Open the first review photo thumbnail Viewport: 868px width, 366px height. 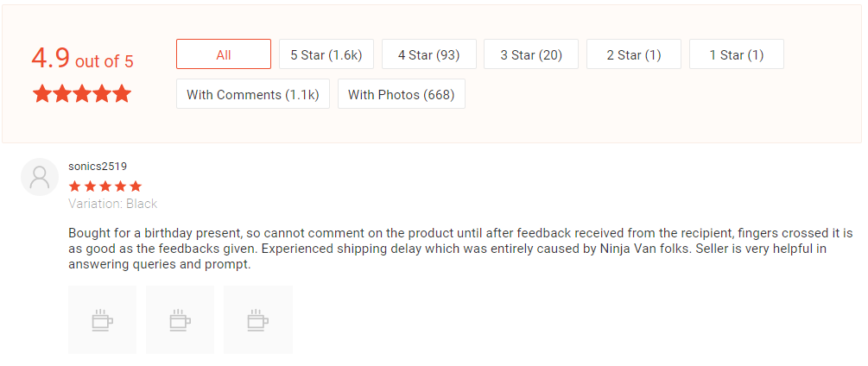coord(103,319)
